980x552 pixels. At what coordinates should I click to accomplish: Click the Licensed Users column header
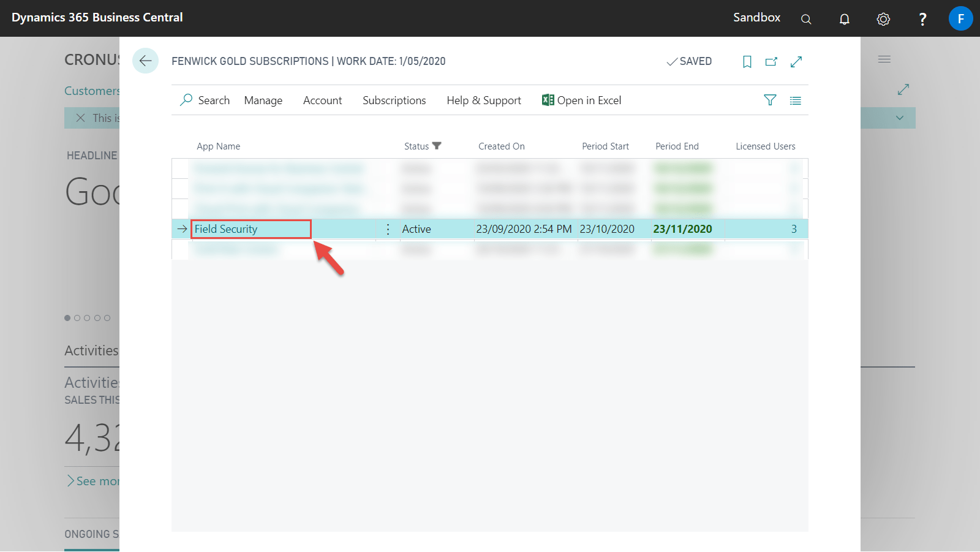click(765, 146)
